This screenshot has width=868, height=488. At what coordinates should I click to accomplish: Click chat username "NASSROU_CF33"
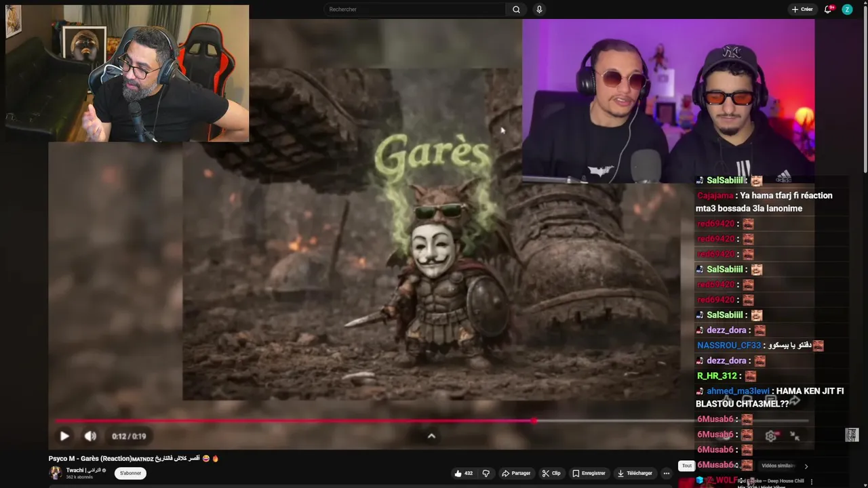[730, 346]
